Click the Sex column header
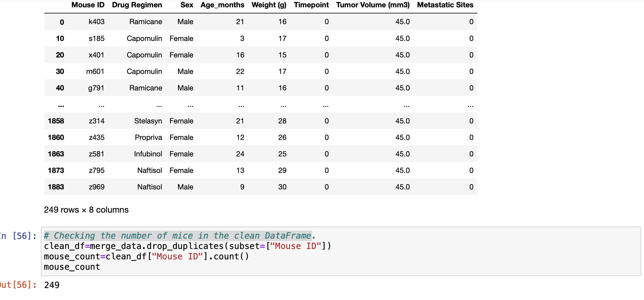 (187, 5)
